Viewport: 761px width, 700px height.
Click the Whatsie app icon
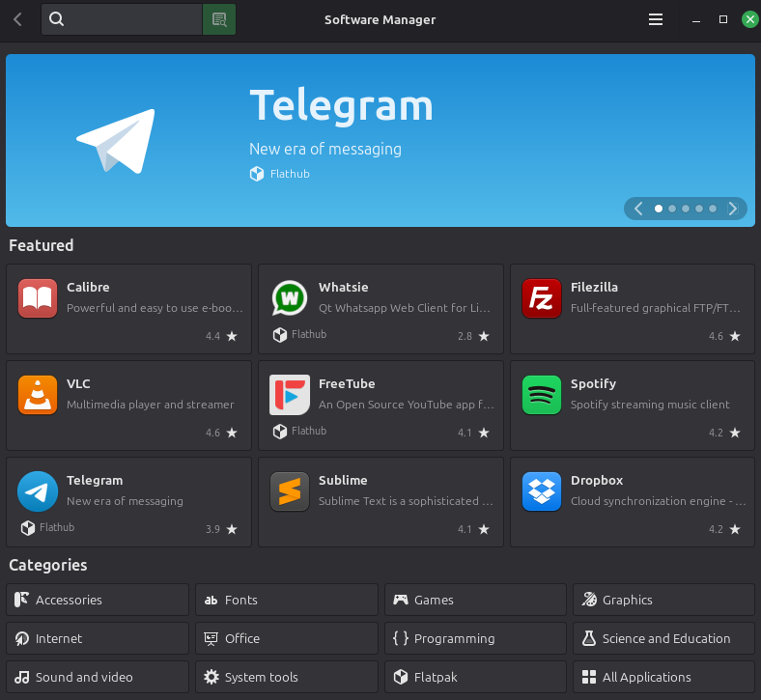(x=289, y=298)
